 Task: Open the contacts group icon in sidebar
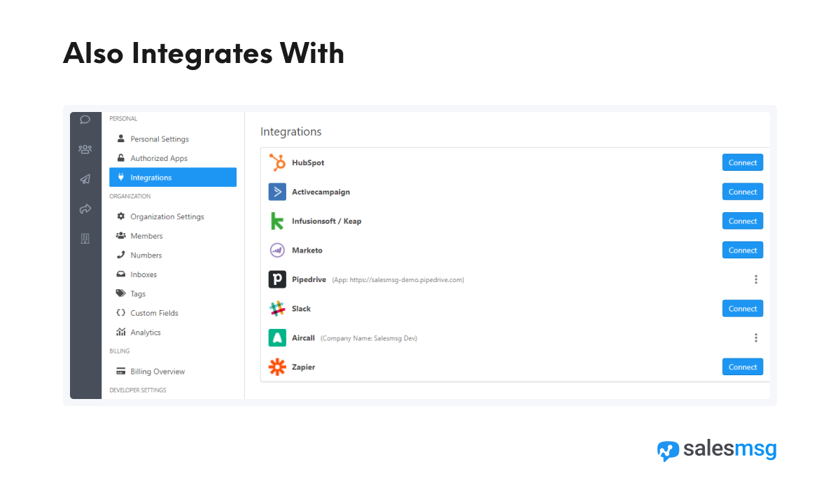(85, 149)
